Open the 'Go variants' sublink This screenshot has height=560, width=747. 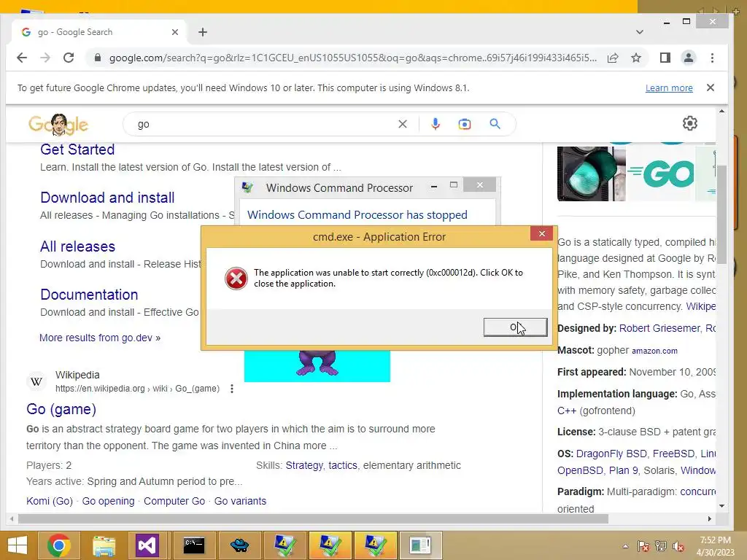point(240,501)
